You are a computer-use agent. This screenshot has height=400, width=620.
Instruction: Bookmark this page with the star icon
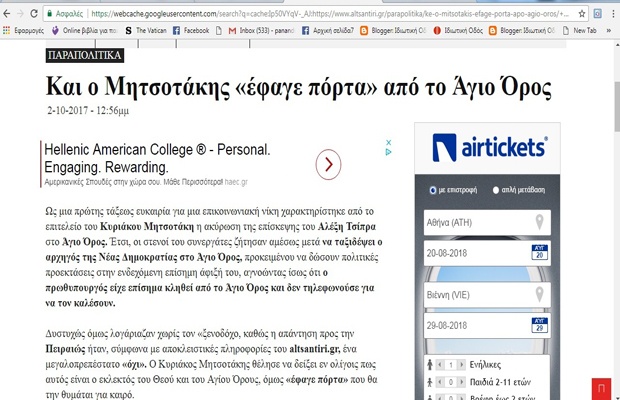coord(582,14)
